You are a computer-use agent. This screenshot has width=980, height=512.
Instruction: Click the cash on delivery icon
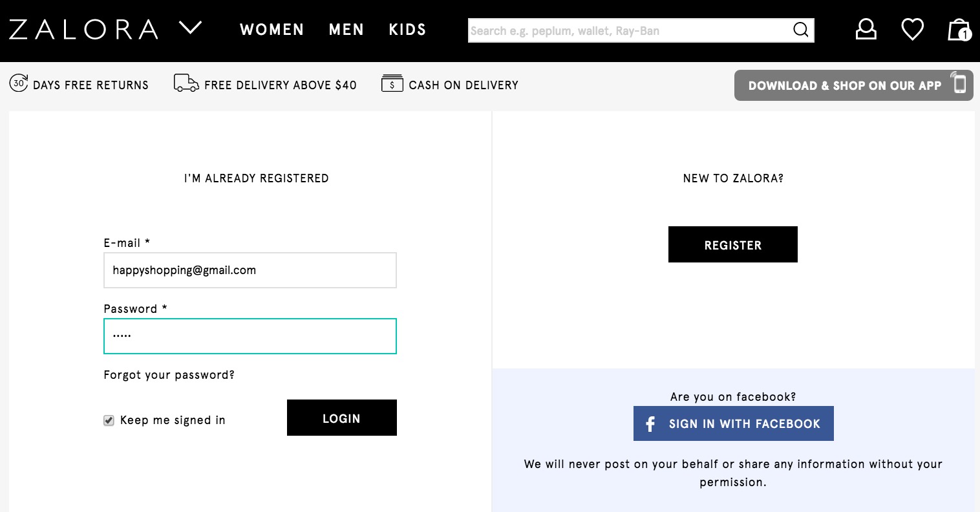point(392,83)
